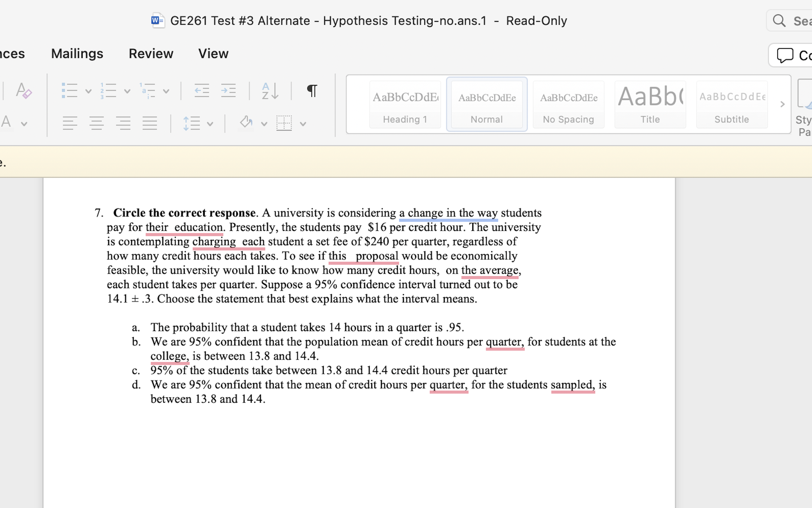The image size is (812, 508).
Task: Open the View tab
Action: coord(213,53)
